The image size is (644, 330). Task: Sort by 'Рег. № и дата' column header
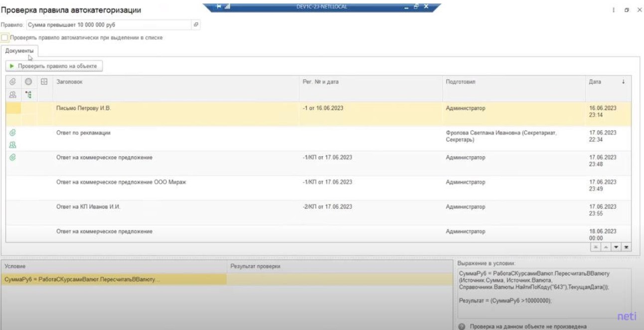(x=321, y=82)
